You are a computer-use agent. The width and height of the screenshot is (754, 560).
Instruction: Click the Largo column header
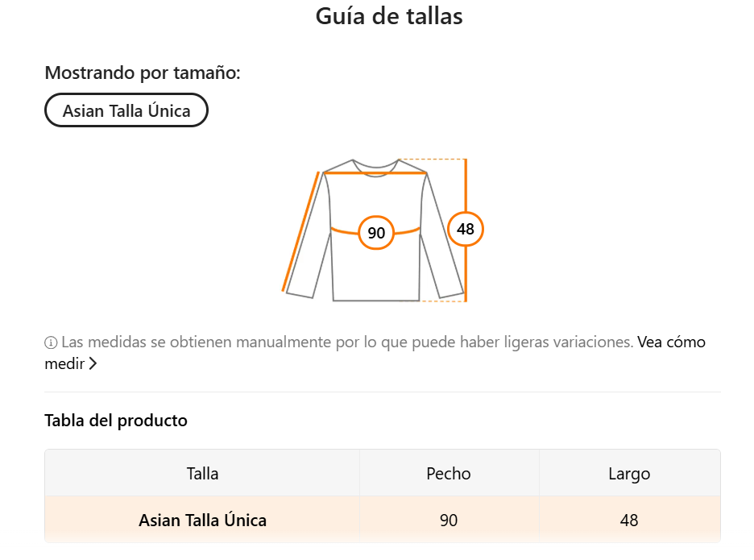click(x=629, y=474)
